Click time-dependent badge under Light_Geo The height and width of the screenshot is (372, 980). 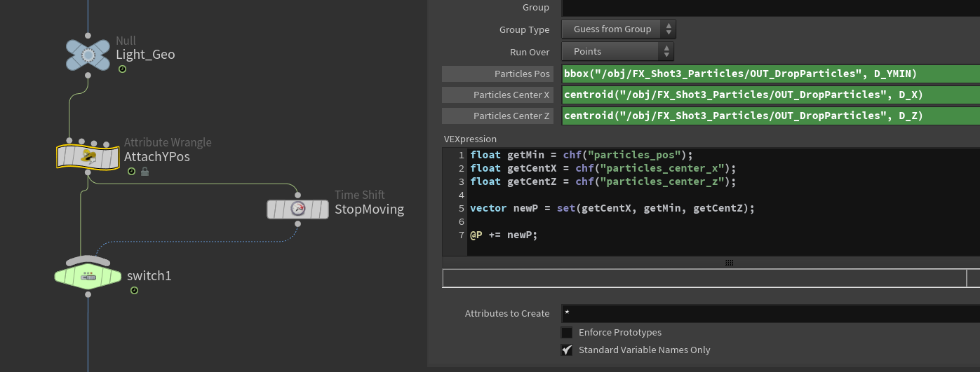pos(122,69)
